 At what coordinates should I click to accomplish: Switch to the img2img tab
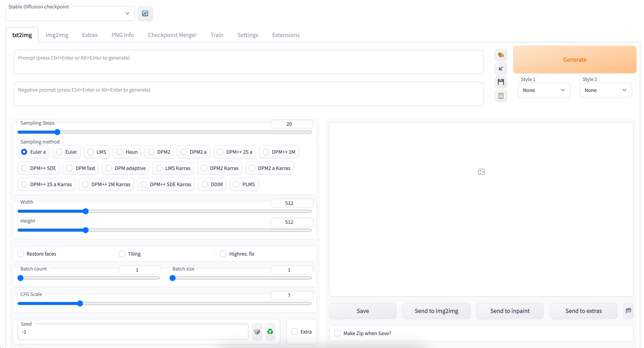click(x=57, y=35)
